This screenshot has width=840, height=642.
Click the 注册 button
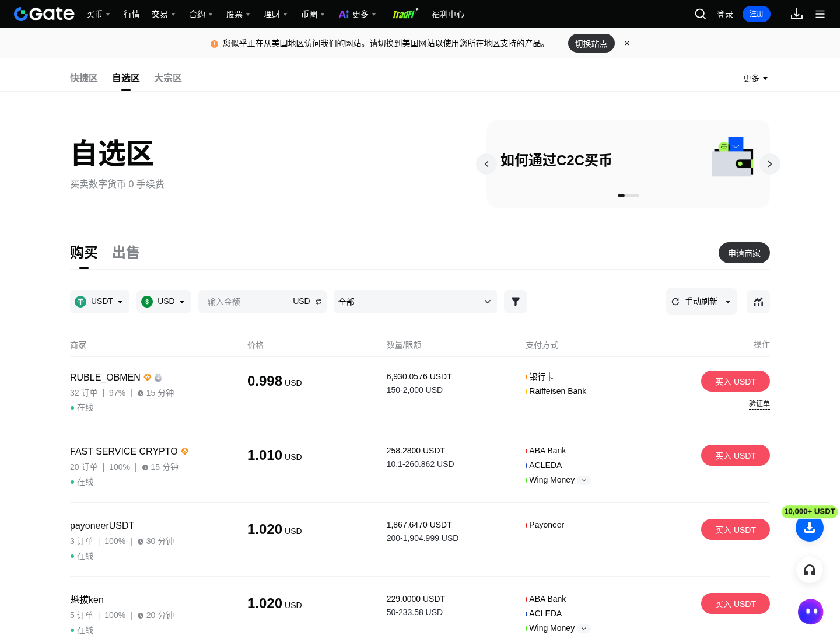click(757, 14)
